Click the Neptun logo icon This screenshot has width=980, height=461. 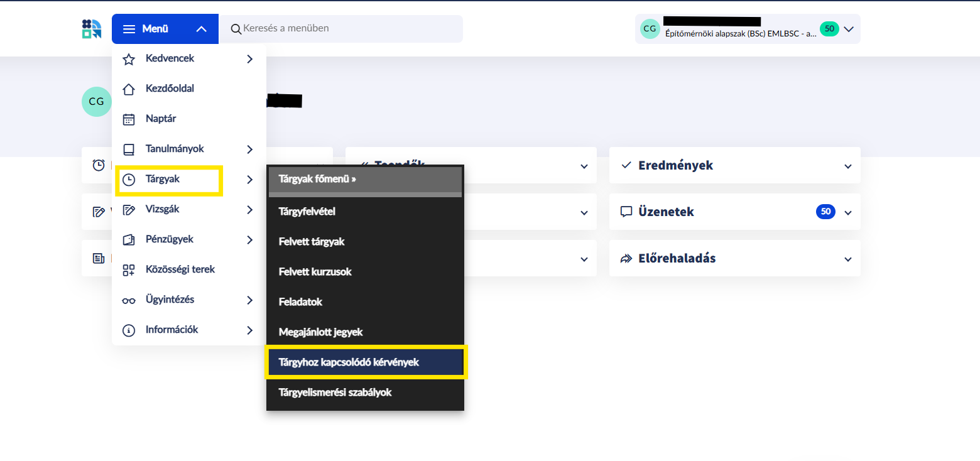tap(92, 29)
